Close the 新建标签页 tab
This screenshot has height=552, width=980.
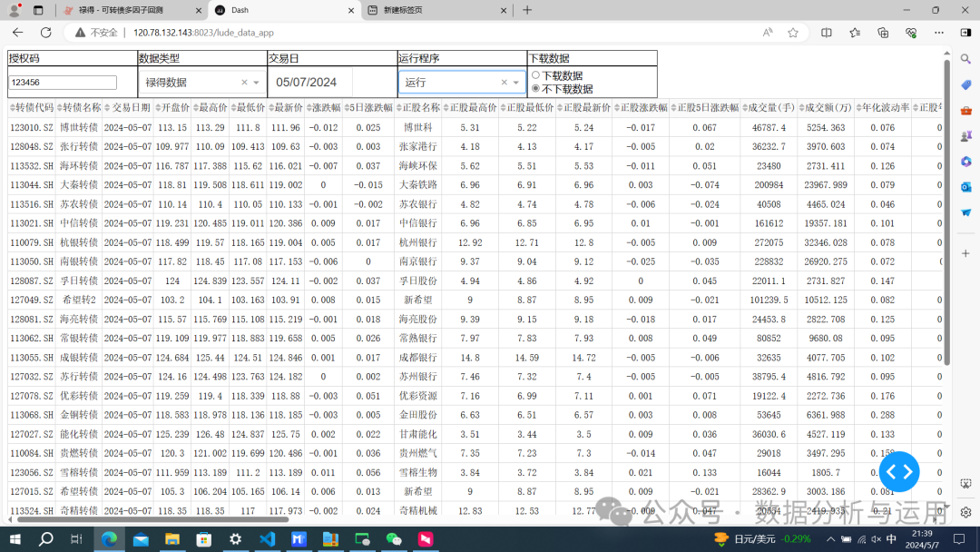point(503,10)
